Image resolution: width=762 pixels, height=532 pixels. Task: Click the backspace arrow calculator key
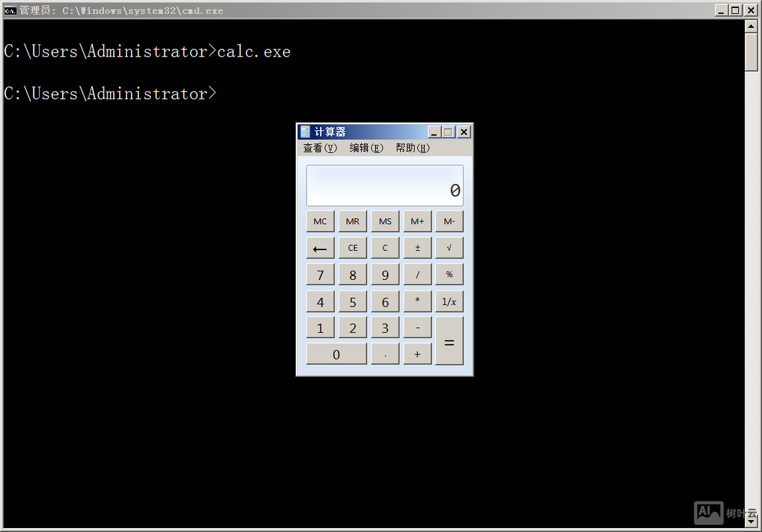pyautogui.click(x=320, y=248)
